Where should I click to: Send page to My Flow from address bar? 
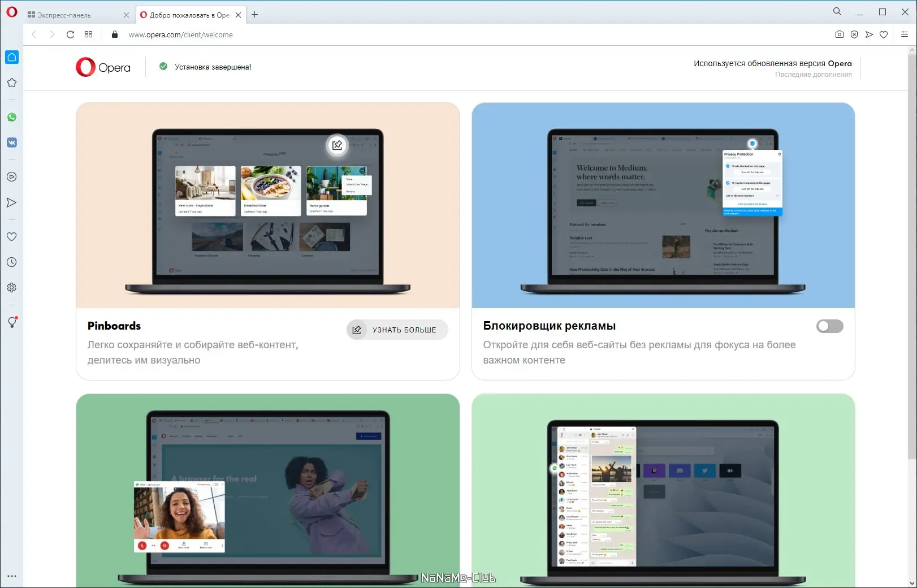point(869,34)
